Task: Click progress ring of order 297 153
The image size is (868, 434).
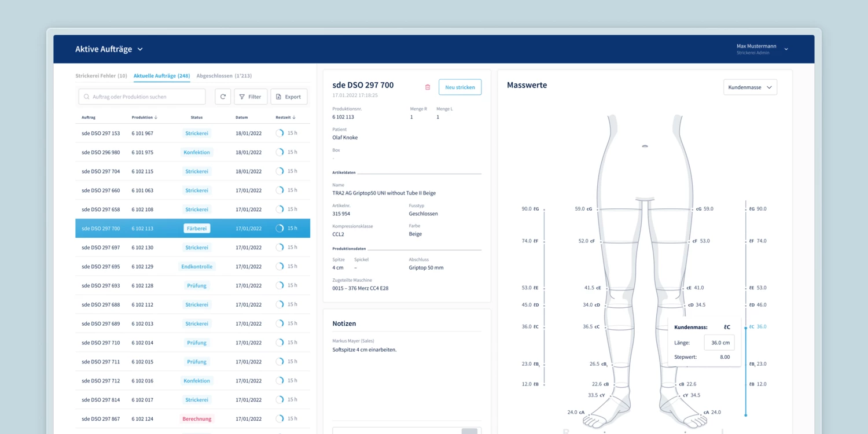Action: 280,133
